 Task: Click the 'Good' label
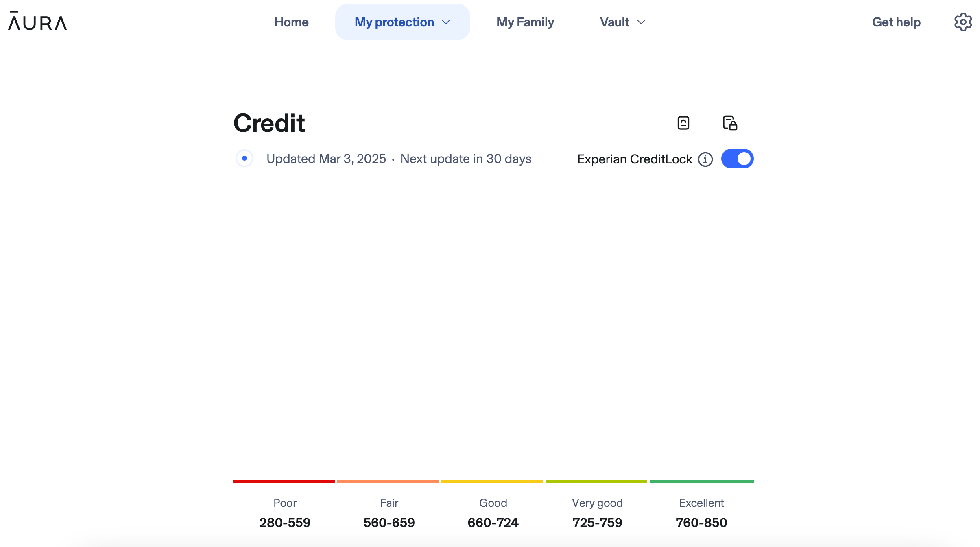click(x=493, y=503)
